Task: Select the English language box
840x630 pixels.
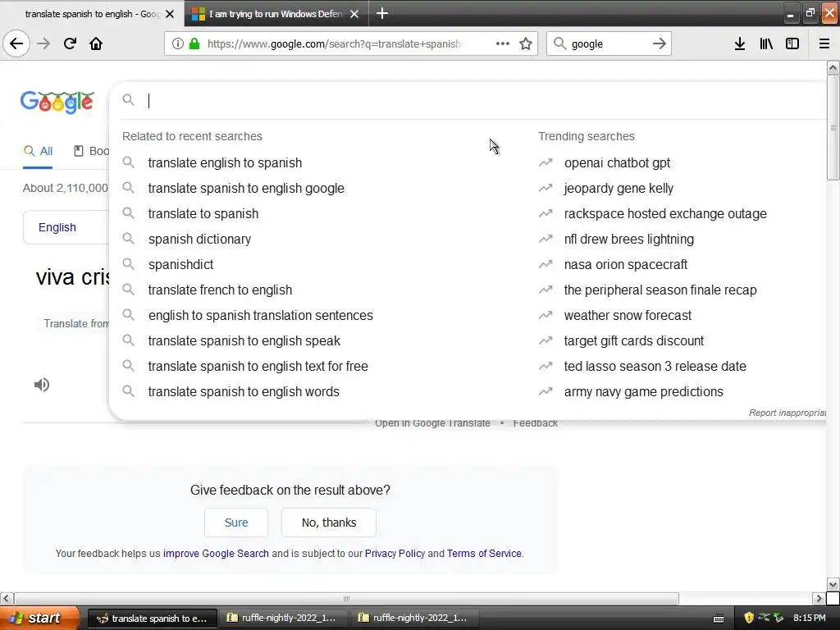Action: [x=66, y=227]
